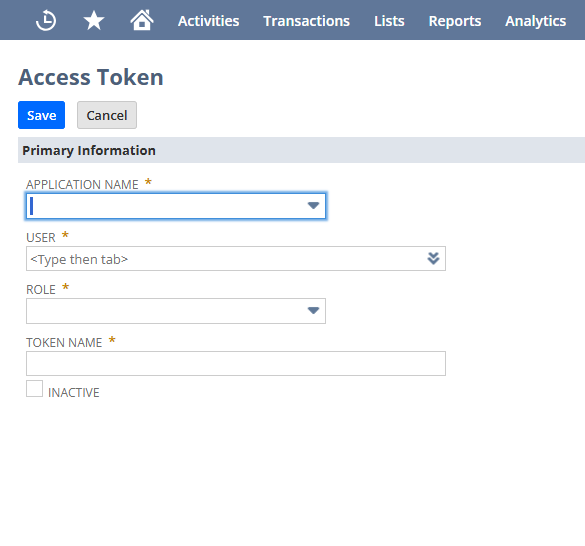Screen dimensions: 585x546
Task: Click the User type-then-tab field
Action: click(x=236, y=259)
